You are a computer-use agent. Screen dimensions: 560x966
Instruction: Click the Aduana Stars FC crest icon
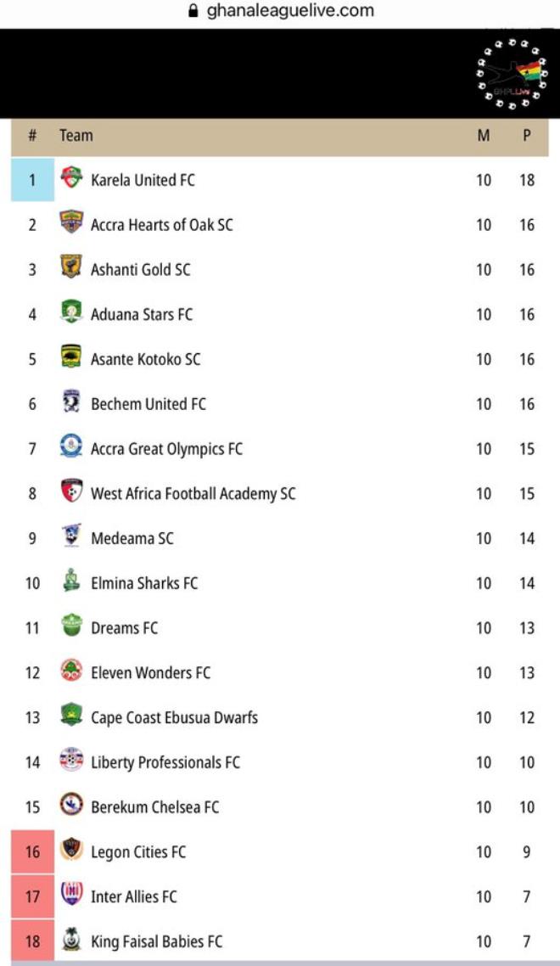(x=71, y=312)
